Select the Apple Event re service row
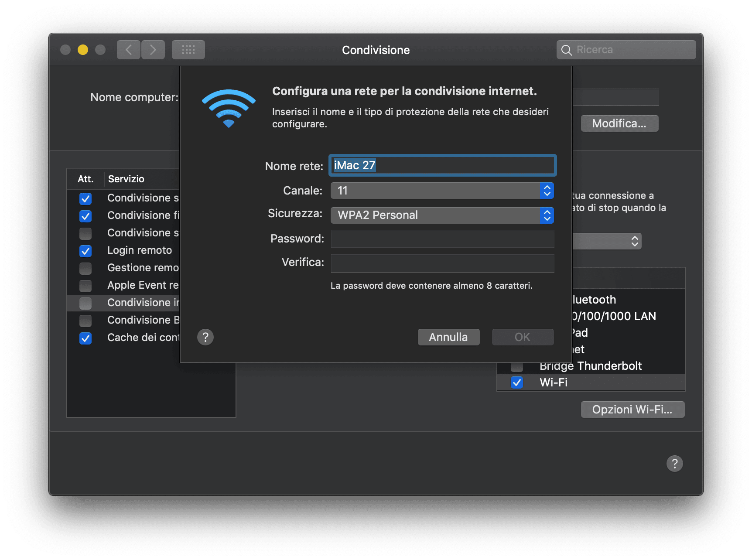Screen dimensions: 752x560 tap(123, 285)
